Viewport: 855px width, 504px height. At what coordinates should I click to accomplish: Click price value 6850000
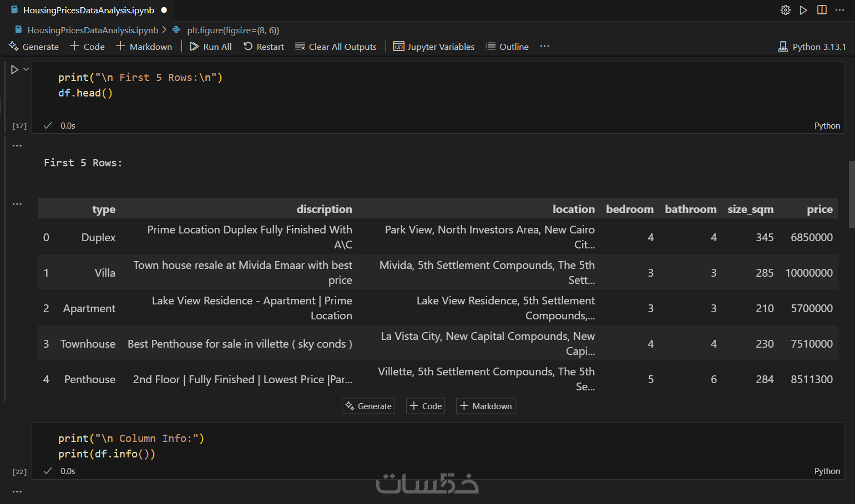pos(812,237)
